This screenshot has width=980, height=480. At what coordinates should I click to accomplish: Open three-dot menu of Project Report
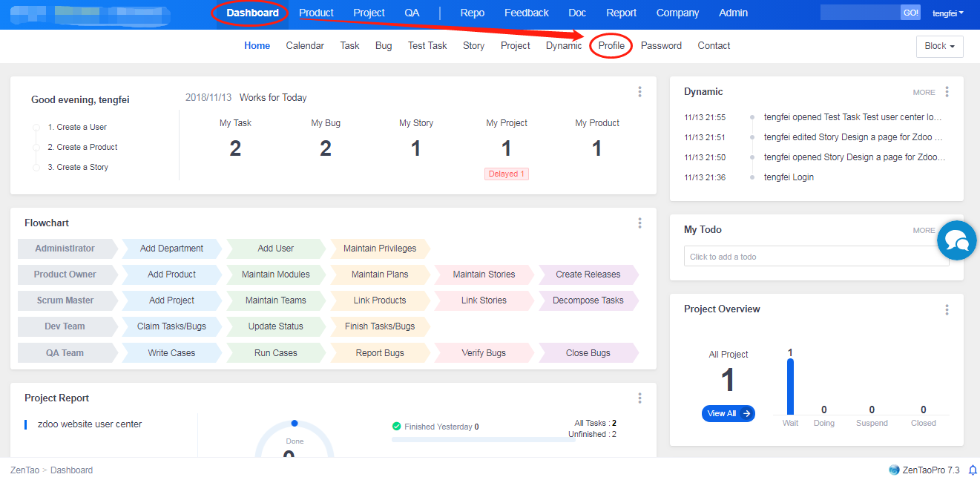[x=639, y=398]
